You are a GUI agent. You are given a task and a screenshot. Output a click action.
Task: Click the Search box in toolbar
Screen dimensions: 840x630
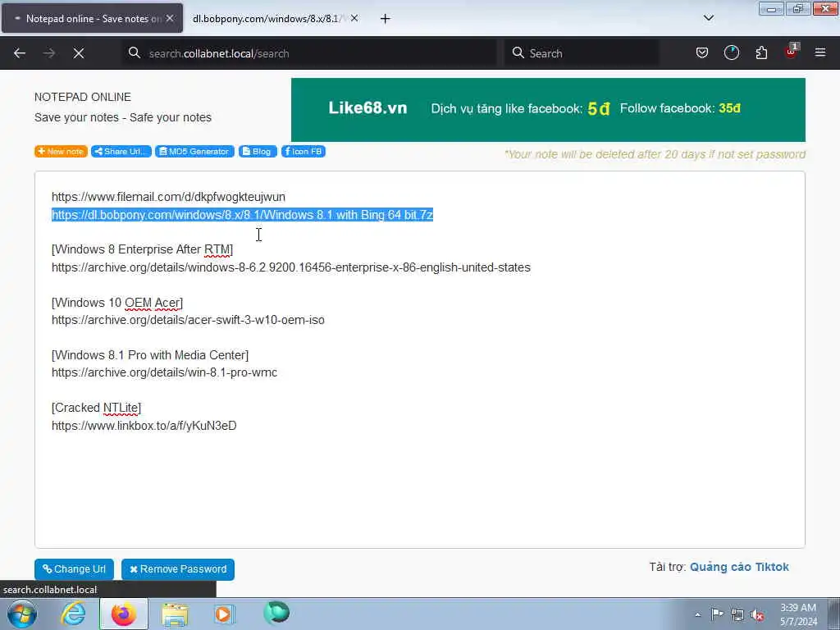coord(582,53)
